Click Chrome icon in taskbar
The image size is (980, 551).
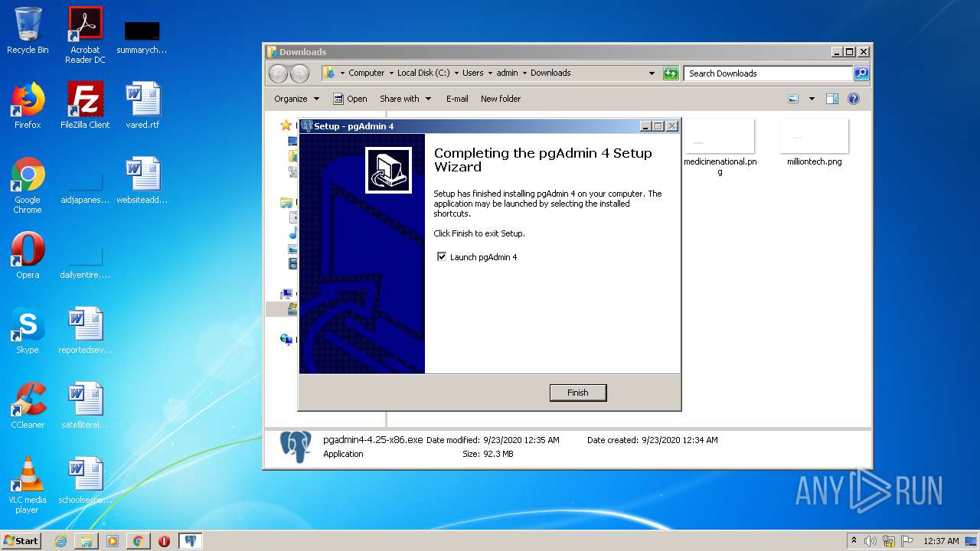pyautogui.click(x=138, y=541)
